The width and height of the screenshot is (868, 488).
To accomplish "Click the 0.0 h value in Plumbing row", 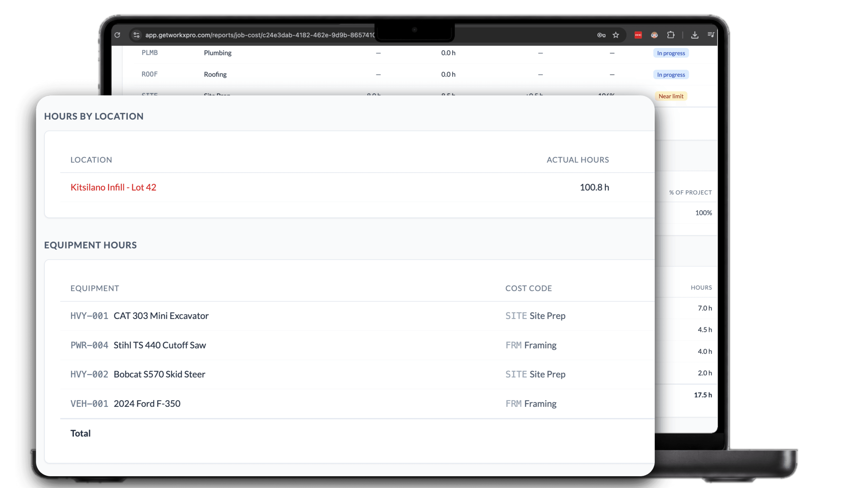I will coord(448,53).
